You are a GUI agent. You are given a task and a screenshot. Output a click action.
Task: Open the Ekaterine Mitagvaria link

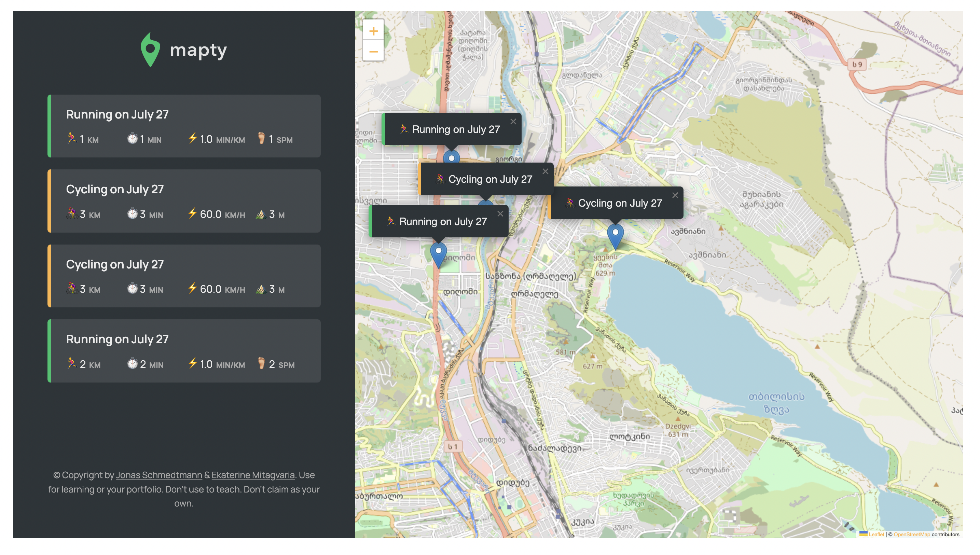(x=253, y=475)
